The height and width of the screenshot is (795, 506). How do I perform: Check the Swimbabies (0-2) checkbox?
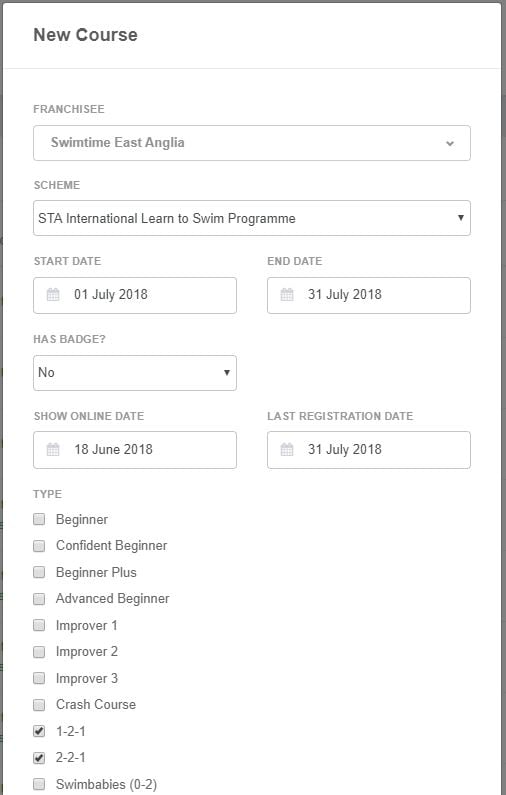pos(39,784)
